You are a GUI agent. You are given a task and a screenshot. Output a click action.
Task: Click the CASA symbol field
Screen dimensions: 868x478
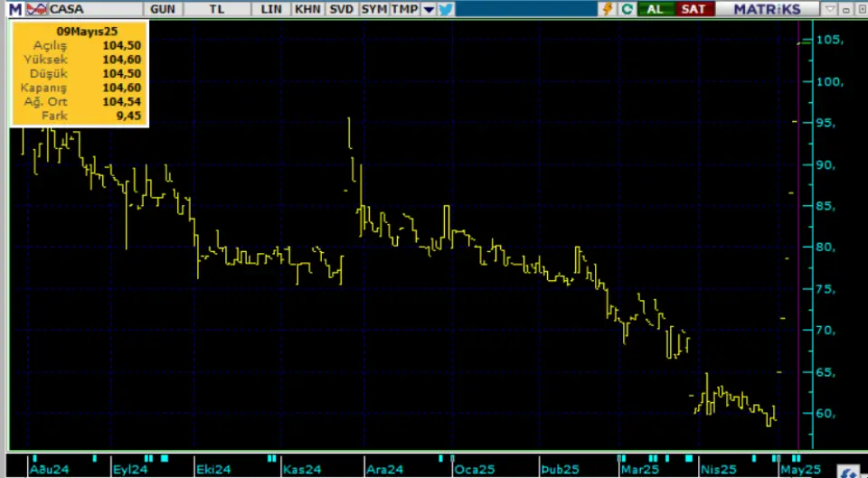95,9
